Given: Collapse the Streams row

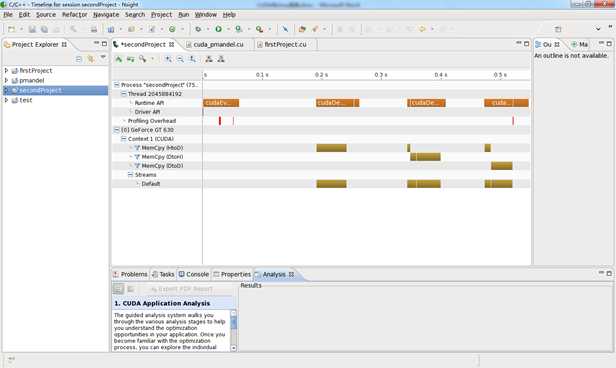Looking at the screenshot, I should (x=130, y=175).
